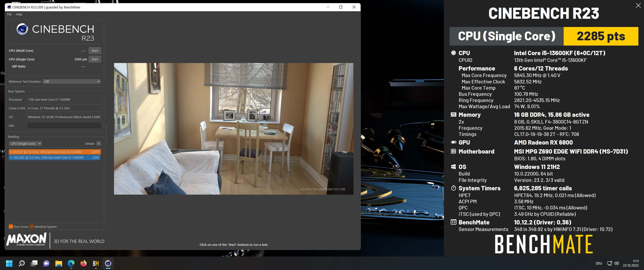This screenshot has width=644, height=270.
Task: Click the rendered room preview image
Action: (233, 129)
